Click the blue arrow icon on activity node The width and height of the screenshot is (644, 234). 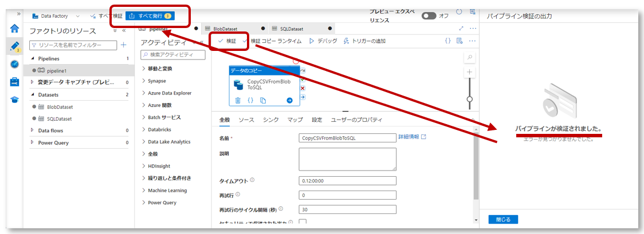(289, 100)
